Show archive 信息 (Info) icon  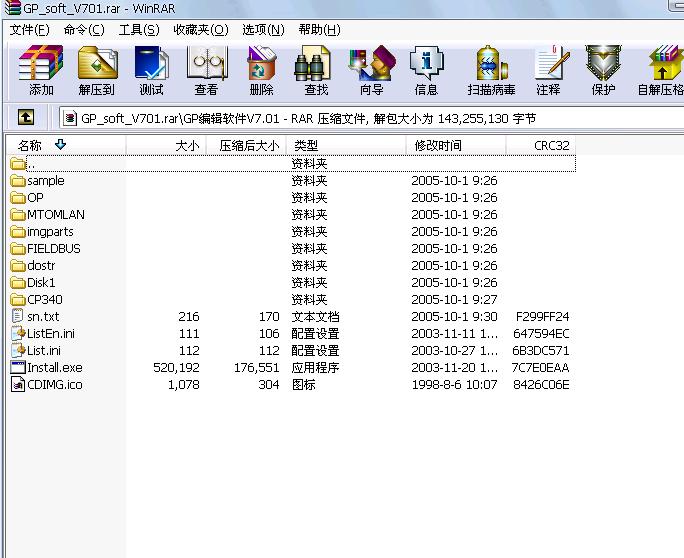[426, 71]
